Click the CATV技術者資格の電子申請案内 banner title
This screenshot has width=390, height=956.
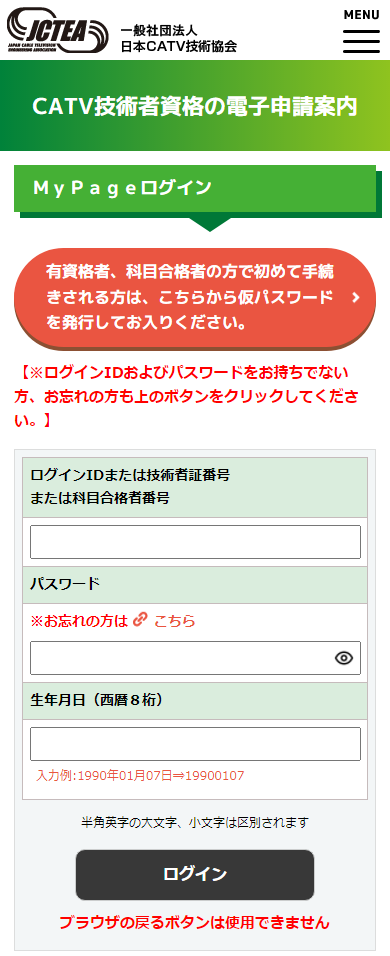[x=195, y=106]
